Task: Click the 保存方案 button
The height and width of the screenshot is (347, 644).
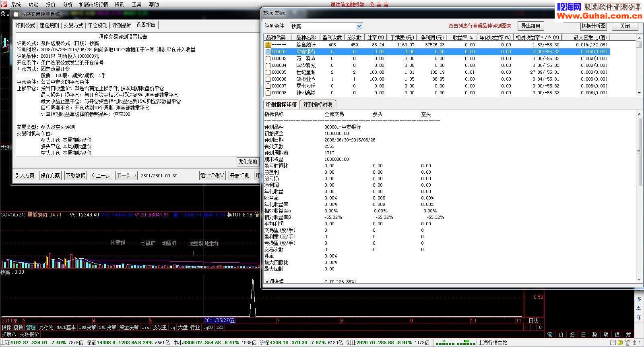Action: [x=50, y=175]
